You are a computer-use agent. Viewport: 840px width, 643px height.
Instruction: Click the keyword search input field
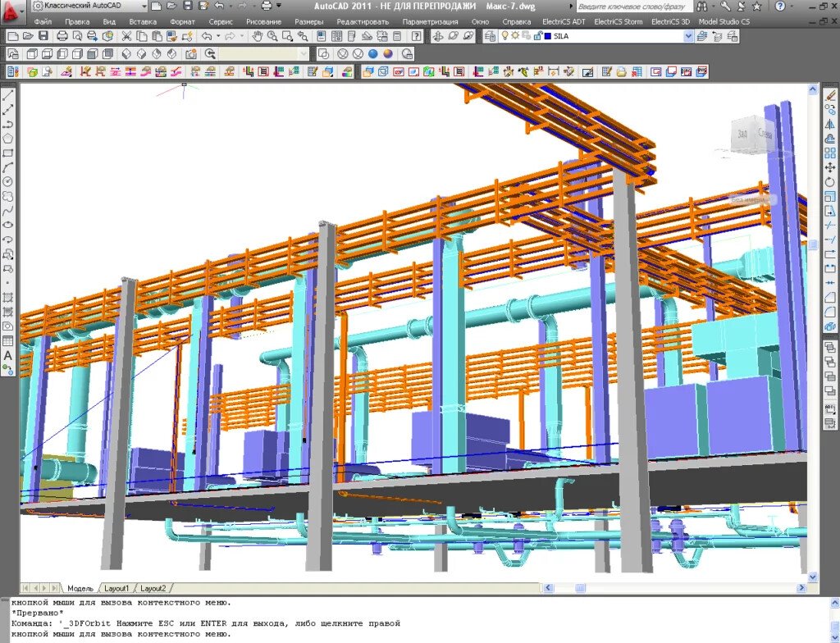(x=632, y=6)
